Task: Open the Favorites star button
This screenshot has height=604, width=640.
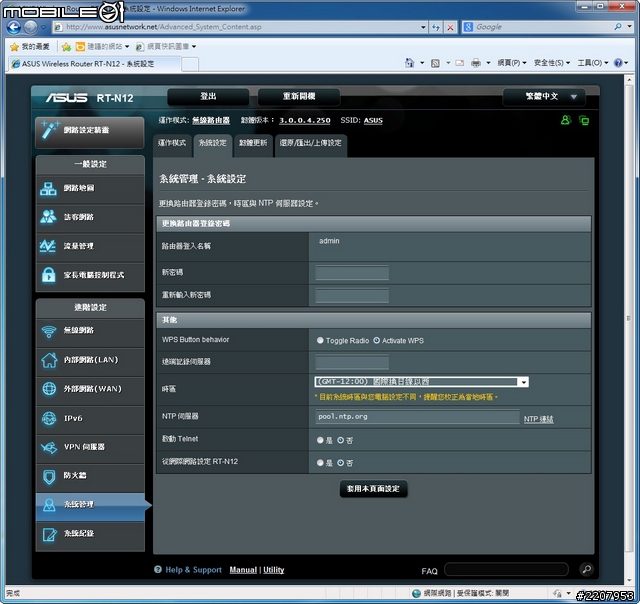Action: (x=30, y=47)
